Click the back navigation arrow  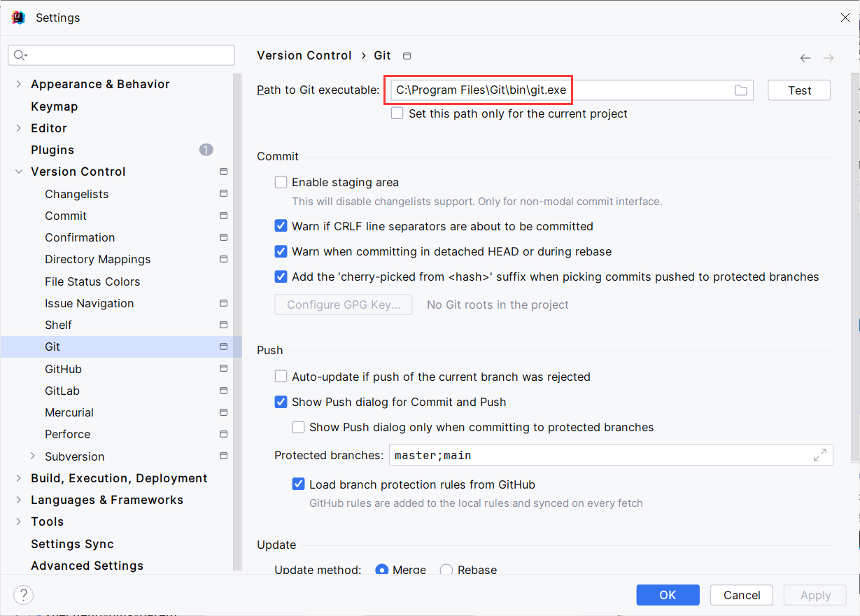click(805, 58)
